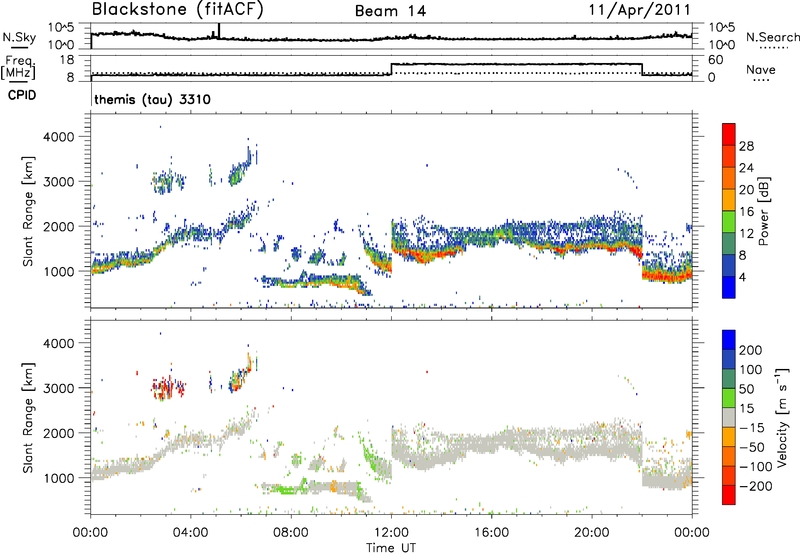Screen dimensions: 800x554
Task: Click the "Time UT" axis label
Action: pyautogui.click(x=391, y=548)
